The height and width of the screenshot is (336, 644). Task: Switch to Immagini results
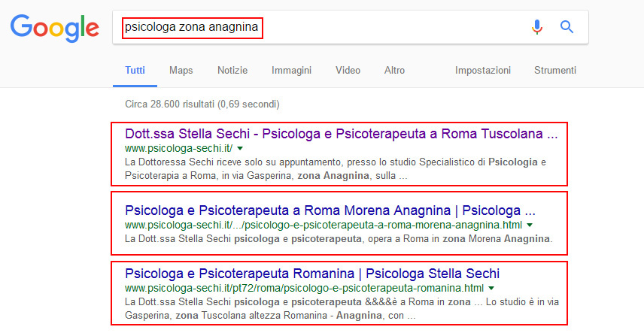click(292, 70)
